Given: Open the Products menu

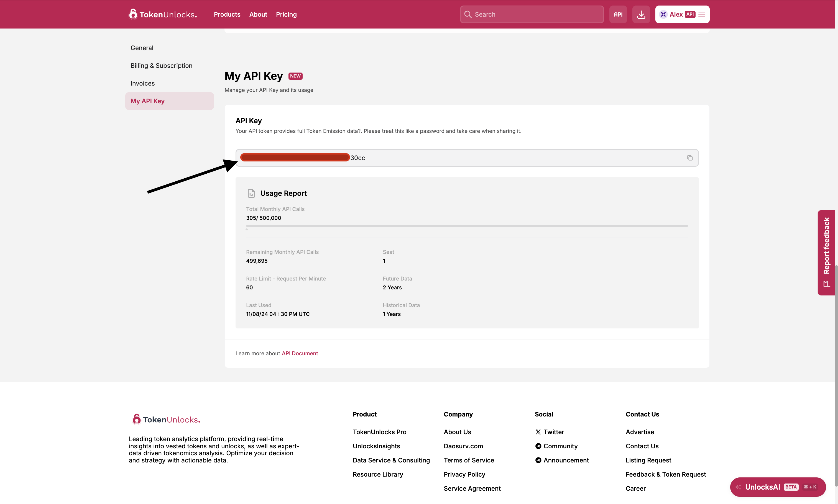Looking at the screenshot, I should point(227,14).
